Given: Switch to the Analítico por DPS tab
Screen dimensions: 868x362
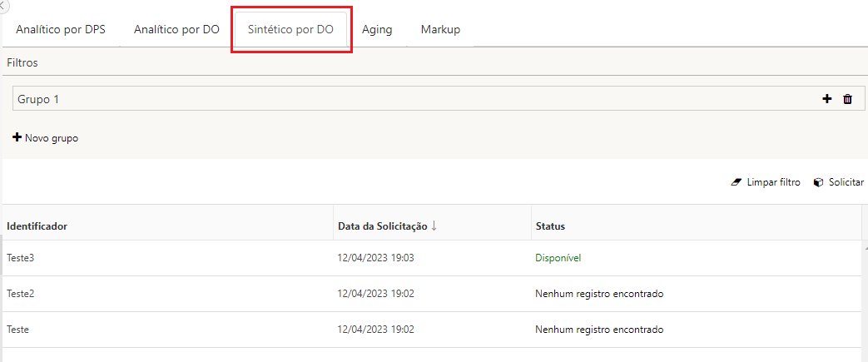Looking at the screenshot, I should (61, 30).
